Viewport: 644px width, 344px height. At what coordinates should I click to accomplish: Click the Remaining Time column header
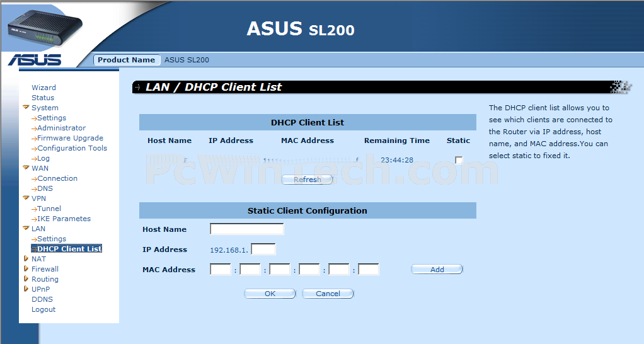(397, 140)
